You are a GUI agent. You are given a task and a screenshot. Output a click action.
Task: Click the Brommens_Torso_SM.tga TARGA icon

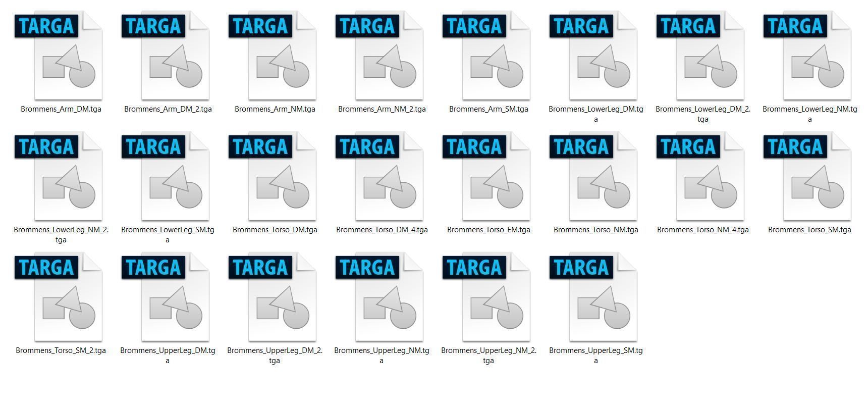807,176
